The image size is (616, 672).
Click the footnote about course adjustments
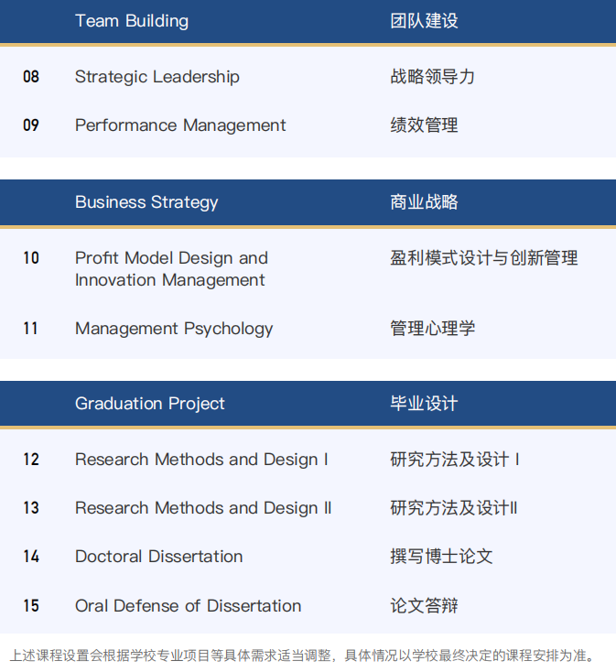(302, 656)
